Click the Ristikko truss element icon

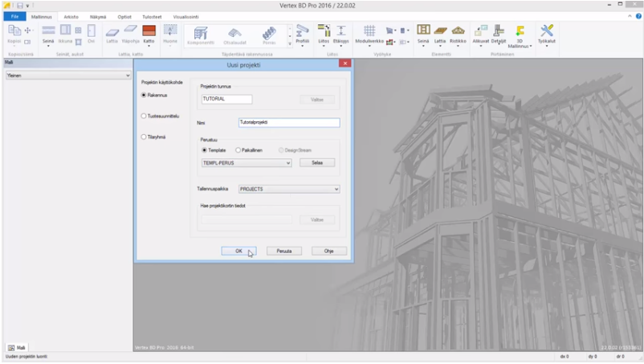(x=458, y=32)
